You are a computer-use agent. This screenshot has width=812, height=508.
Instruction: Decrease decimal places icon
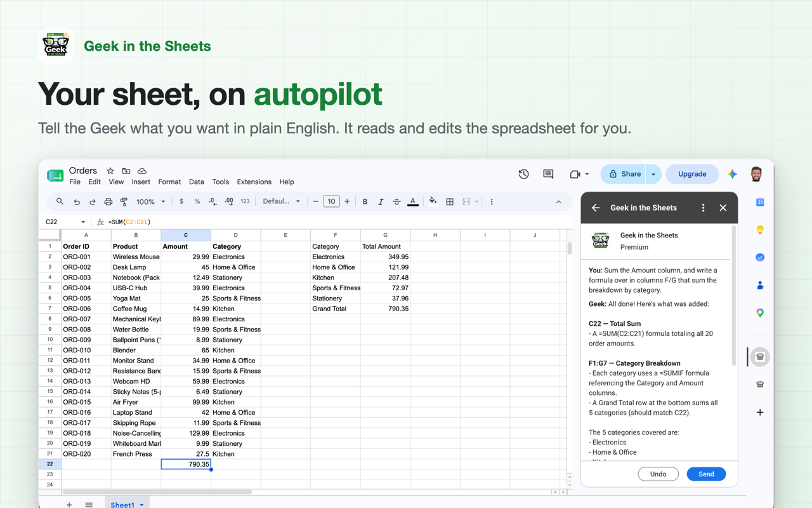click(x=213, y=202)
